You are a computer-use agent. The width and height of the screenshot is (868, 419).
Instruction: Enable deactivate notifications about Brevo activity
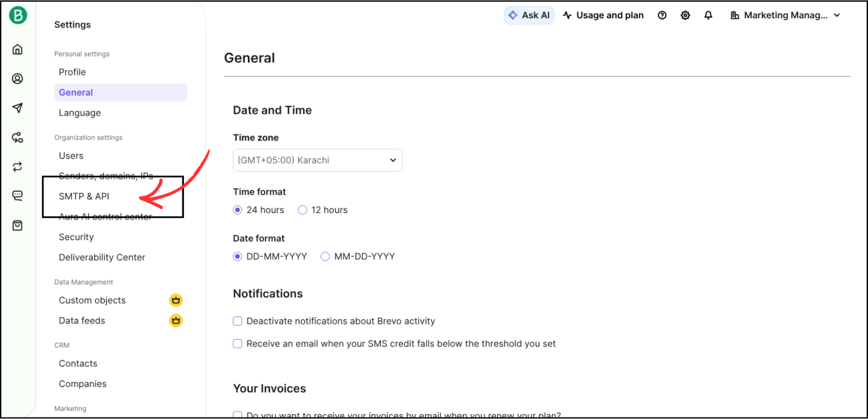pyautogui.click(x=237, y=321)
